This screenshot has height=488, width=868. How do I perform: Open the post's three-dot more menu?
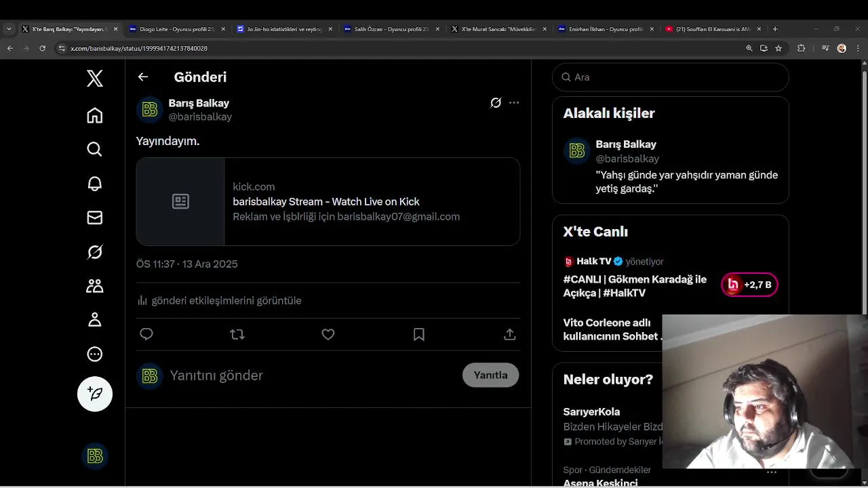tap(514, 103)
